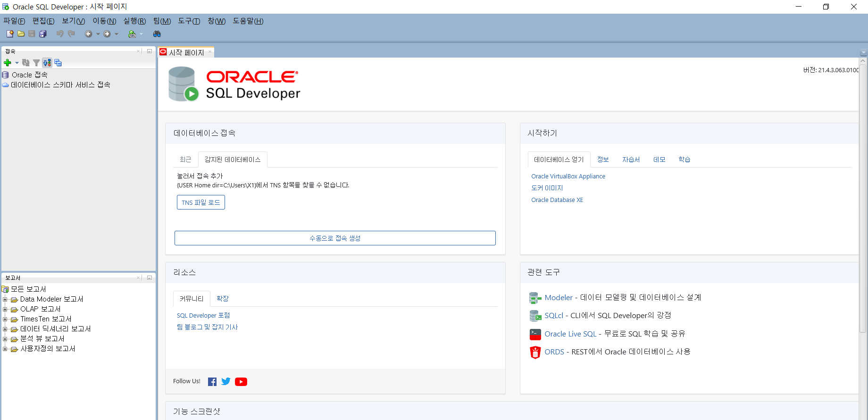Open the 도구(T) menu
The width and height of the screenshot is (868, 420).
[x=189, y=21]
